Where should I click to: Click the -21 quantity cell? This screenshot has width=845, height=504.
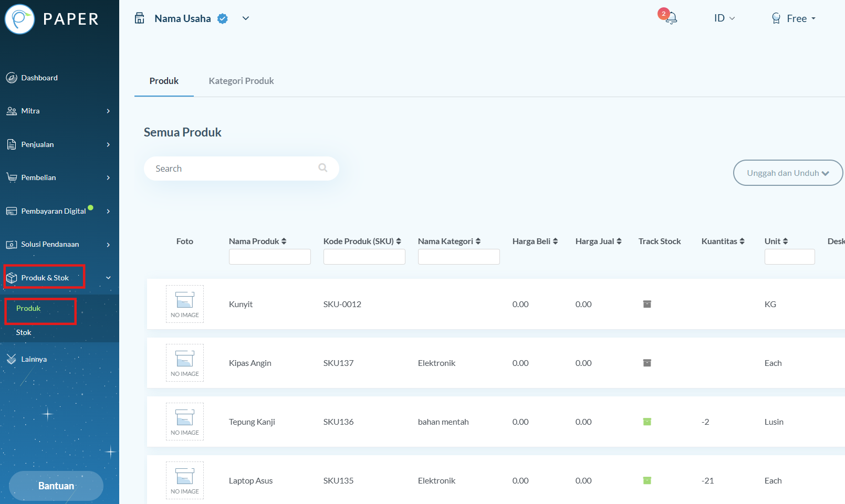707,480
